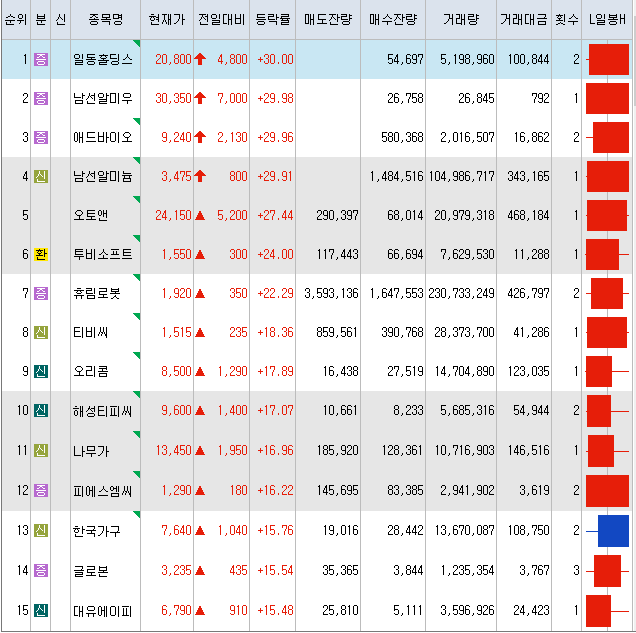
Task: Select stock name 티비씨
Action: click(x=90, y=332)
